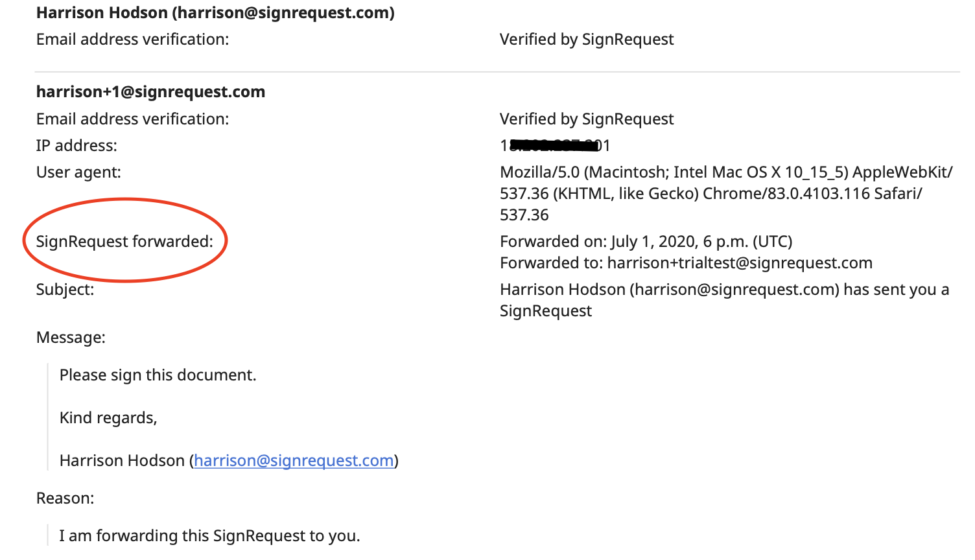Click the redacted IP address value

pyautogui.click(x=555, y=146)
